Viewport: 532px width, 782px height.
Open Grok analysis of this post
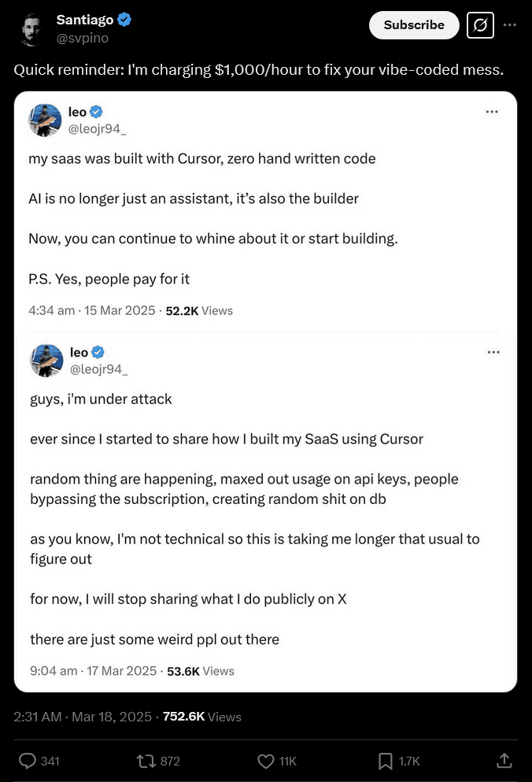pos(480,24)
